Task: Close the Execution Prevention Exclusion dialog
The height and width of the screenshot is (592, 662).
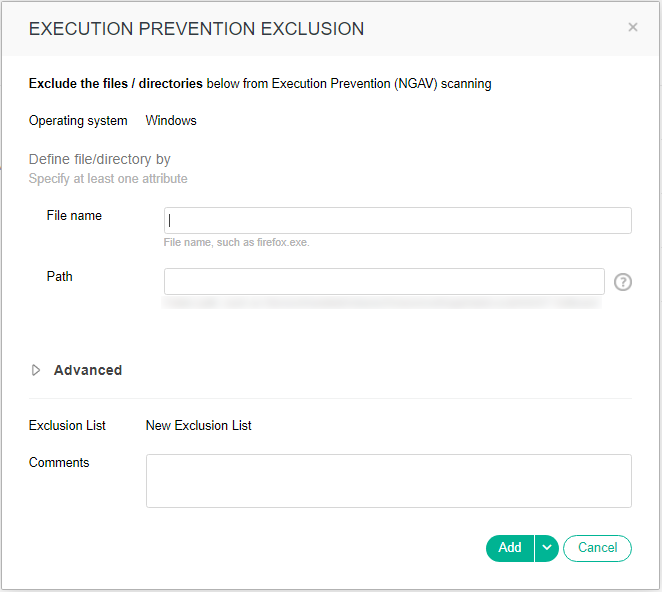Action: (632, 28)
